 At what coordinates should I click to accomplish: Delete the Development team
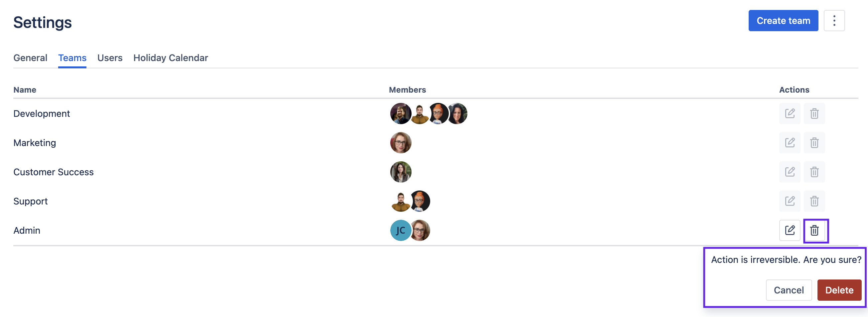pos(814,114)
